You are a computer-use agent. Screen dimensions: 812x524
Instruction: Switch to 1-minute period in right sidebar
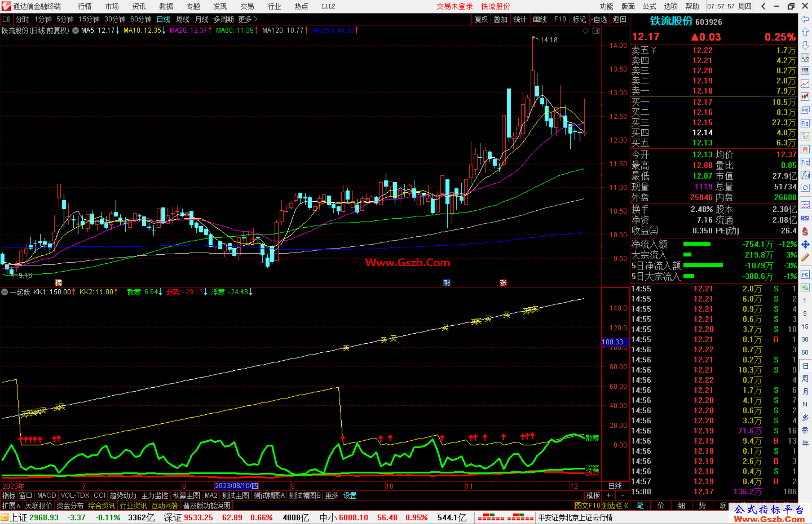[805, 301]
